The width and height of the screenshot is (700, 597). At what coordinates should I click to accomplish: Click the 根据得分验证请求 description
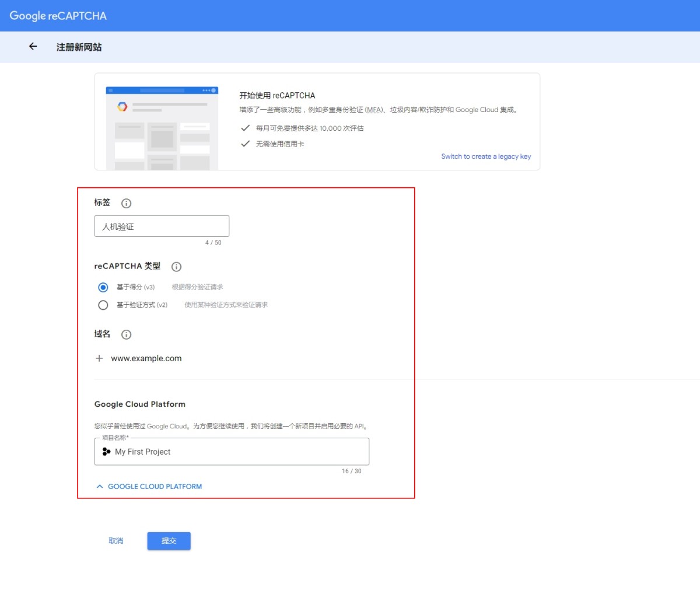[x=197, y=287]
